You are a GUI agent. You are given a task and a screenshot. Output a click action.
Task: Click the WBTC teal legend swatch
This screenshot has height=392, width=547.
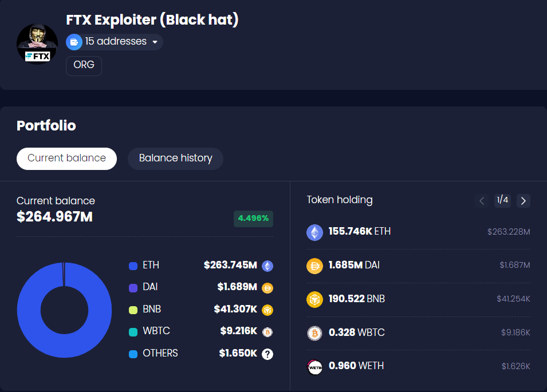pos(133,332)
